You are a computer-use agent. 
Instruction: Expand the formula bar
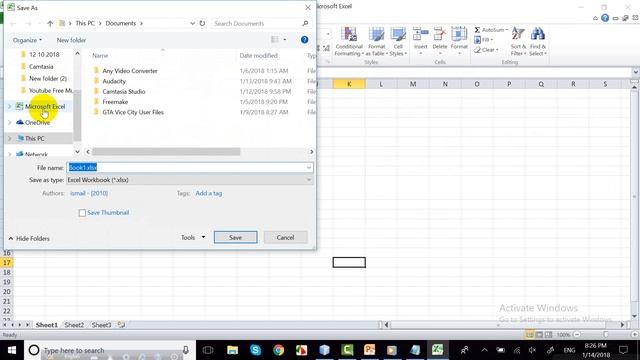(x=636, y=72)
